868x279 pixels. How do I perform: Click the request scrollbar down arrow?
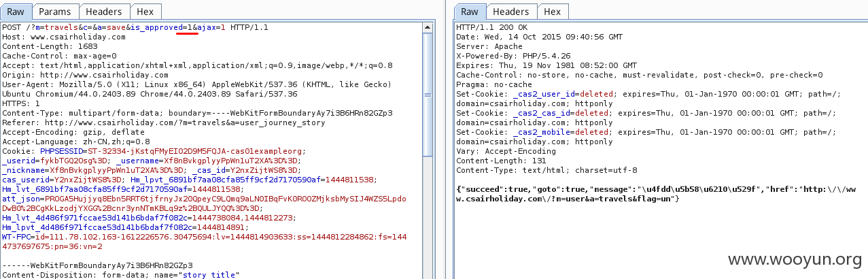coord(427,274)
